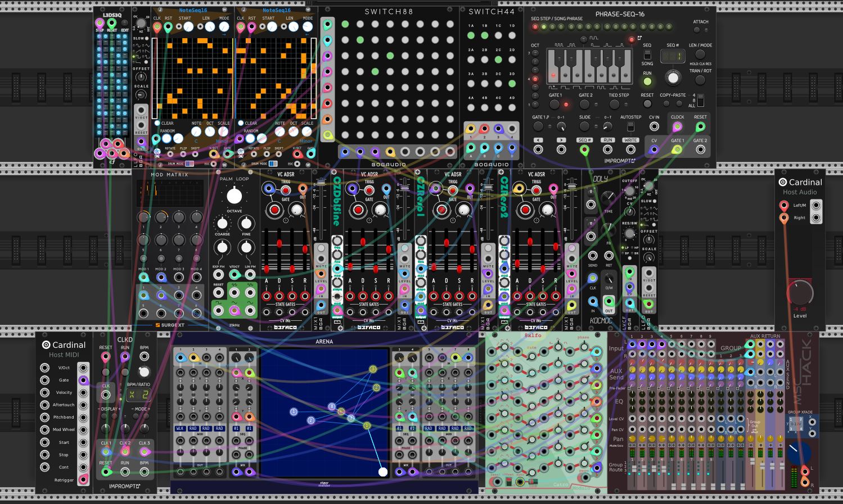The width and height of the screenshot is (843, 504).
Task: Click the V/Oct output jack on Host MIDI
Action: (x=83, y=368)
